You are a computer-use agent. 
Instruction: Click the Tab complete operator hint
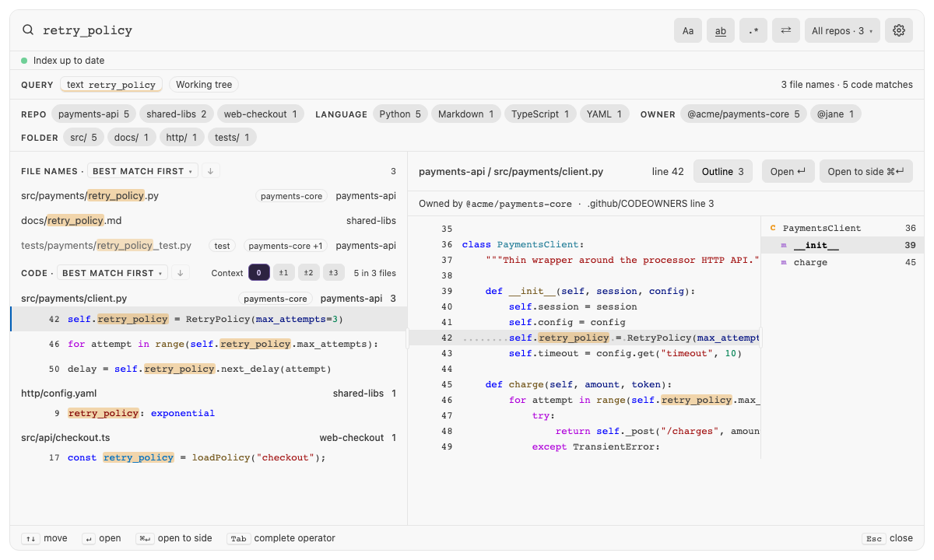281,538
